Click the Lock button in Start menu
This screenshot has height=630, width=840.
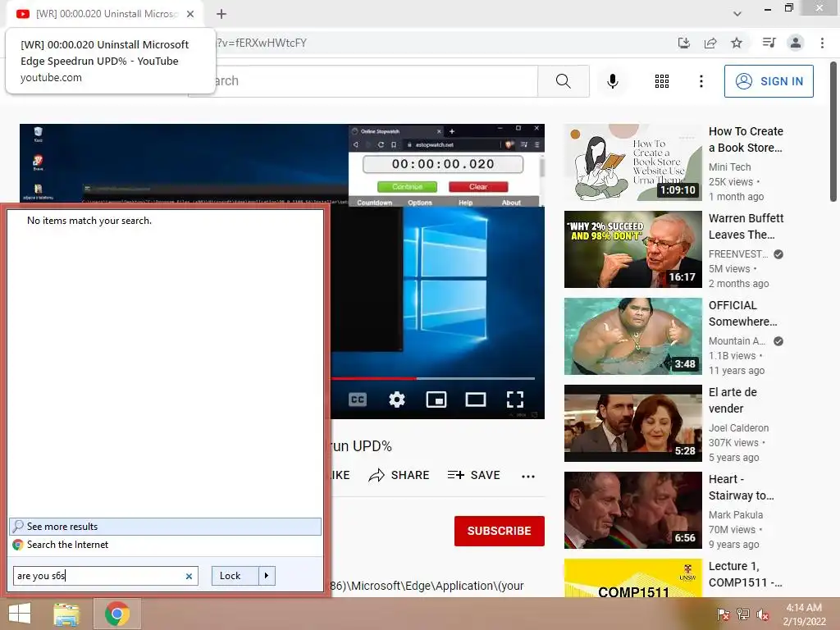[x=235, y=576]
